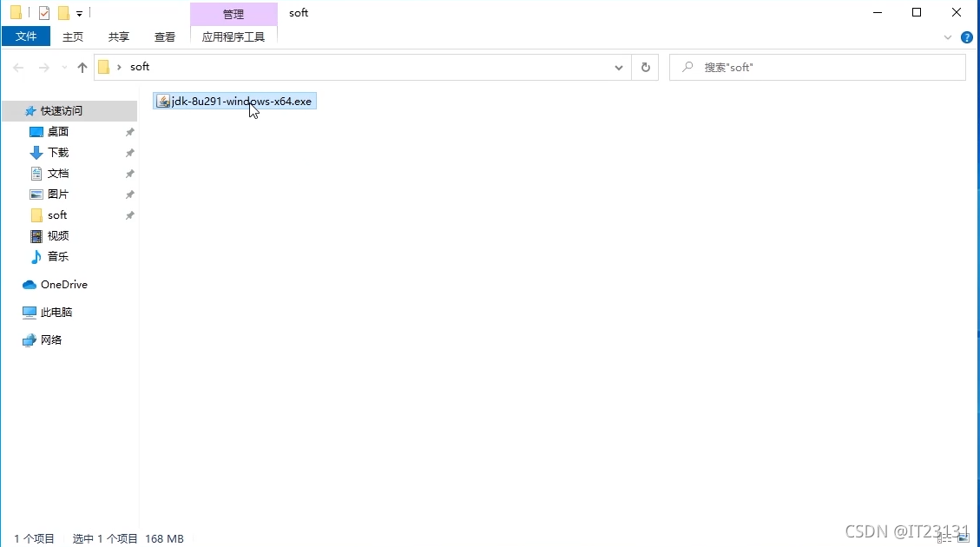Click the 168 MB size status text

pos(164,538)
